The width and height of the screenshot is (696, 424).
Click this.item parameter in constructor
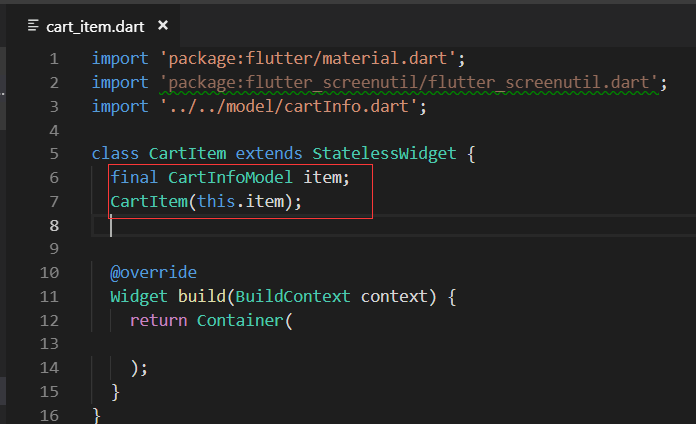click(x=241, y=202)
